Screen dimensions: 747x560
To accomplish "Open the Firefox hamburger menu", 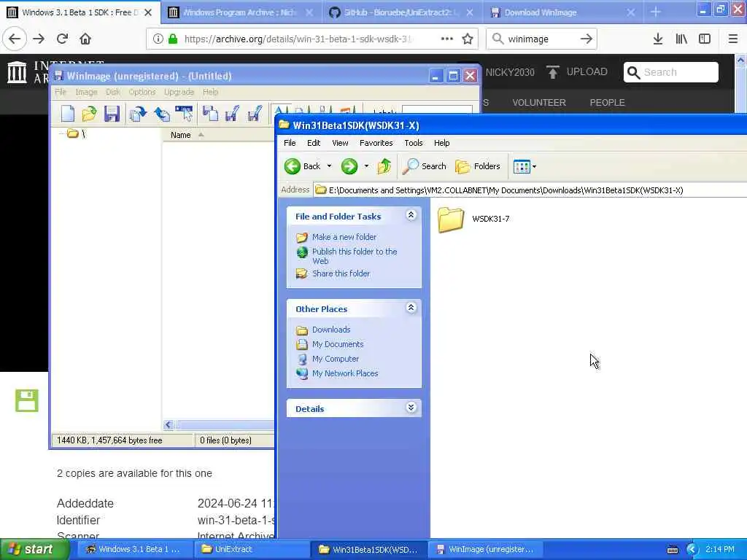I will pyautogui.click(x=732, y=39).
